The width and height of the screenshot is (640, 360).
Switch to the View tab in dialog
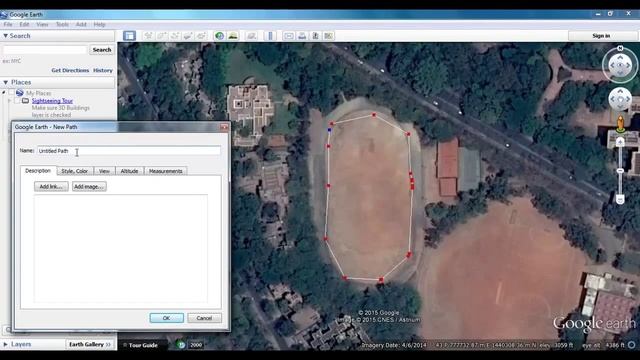click(104, 171)
